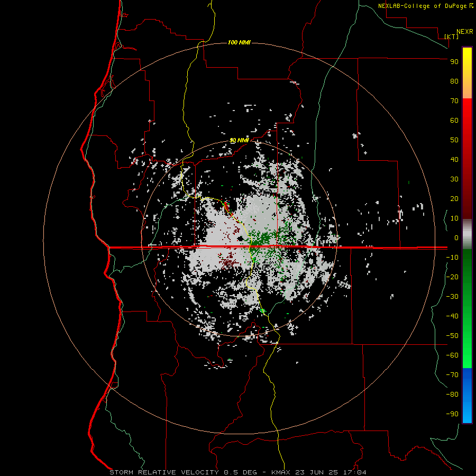Click the '0' value on the velocity scale

click(456, 238)
